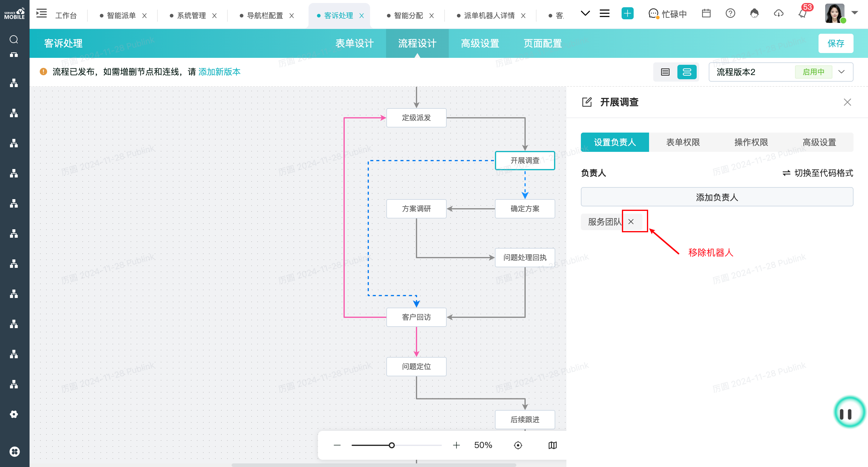This screenshot has width=868, height=467.
Task: Switch to the 智能分配 tab
Action: click(408, 15)
